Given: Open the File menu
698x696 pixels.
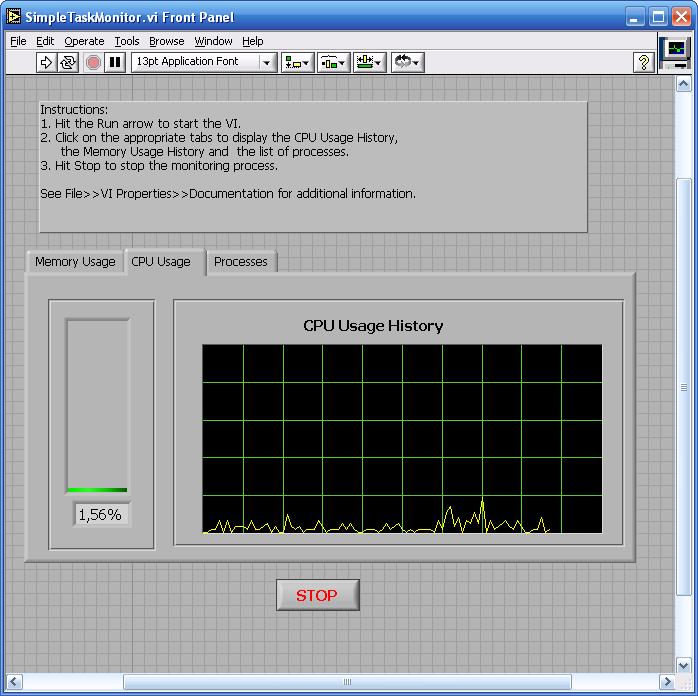Looking at the screenshot, I should tap(18, 41).
